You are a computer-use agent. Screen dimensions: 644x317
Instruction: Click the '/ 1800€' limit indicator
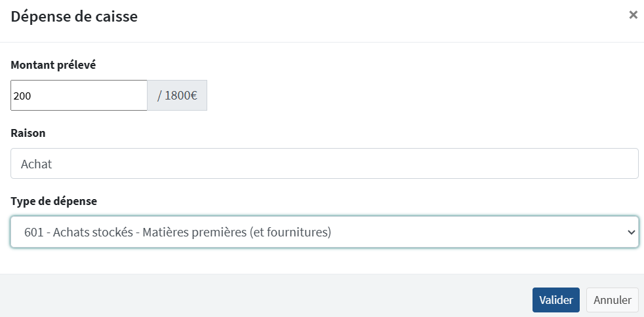(177, 96)
